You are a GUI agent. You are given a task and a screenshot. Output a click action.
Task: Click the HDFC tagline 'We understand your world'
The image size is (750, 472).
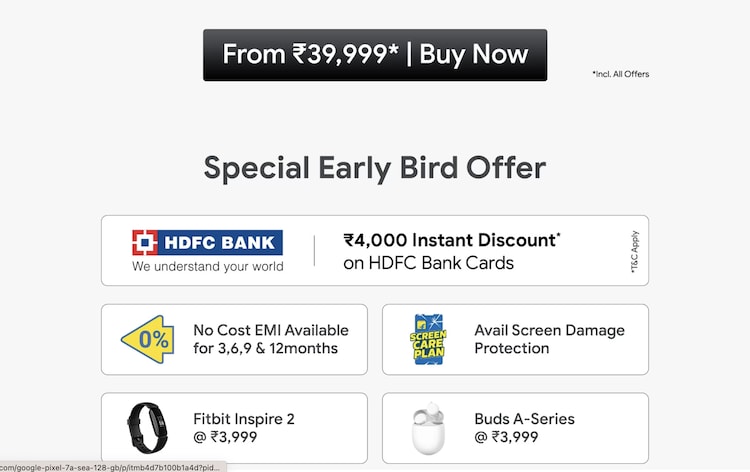(x=207, y=267)
